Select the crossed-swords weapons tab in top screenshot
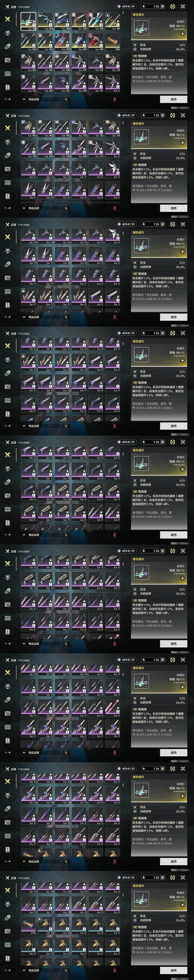This screenshot has width=194, height=980. [x=8, y=19]
